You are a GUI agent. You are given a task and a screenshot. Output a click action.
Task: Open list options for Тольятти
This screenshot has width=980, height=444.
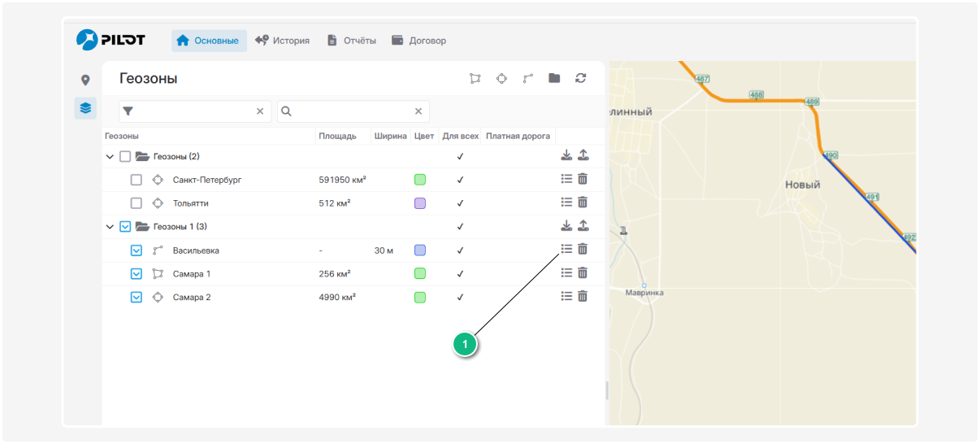[x=567, y=202]
